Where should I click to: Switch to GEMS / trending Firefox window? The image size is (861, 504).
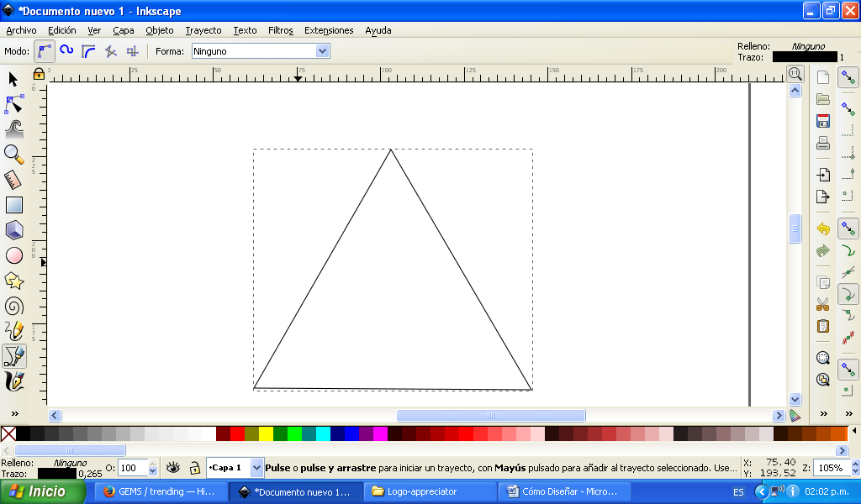(161, 491)
